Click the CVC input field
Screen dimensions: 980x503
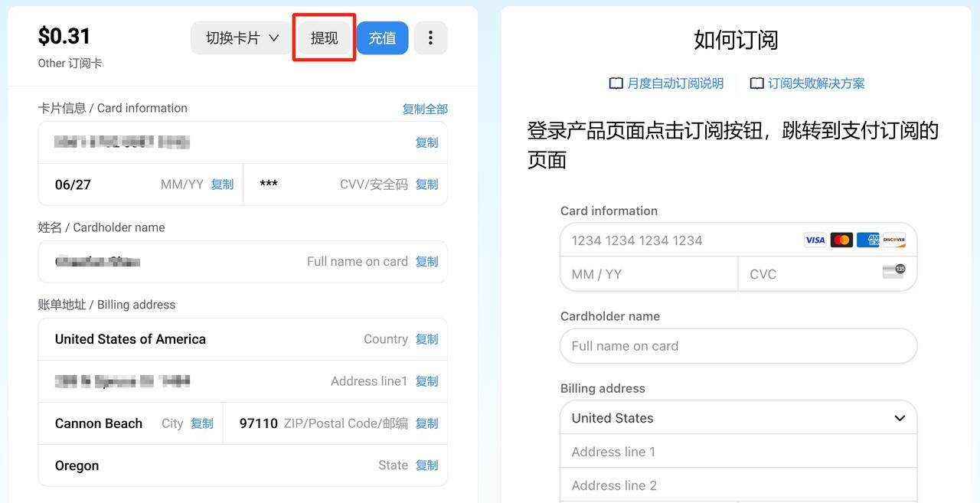click(x=828, y=274)
